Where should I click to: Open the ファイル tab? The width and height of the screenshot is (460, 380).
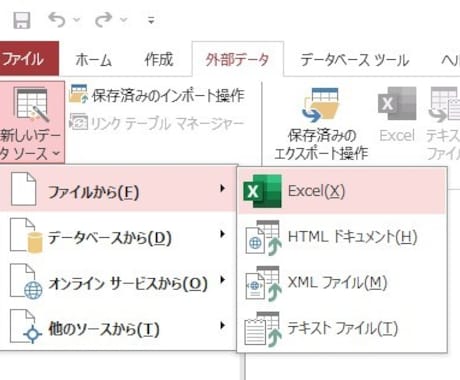point(28,59)
